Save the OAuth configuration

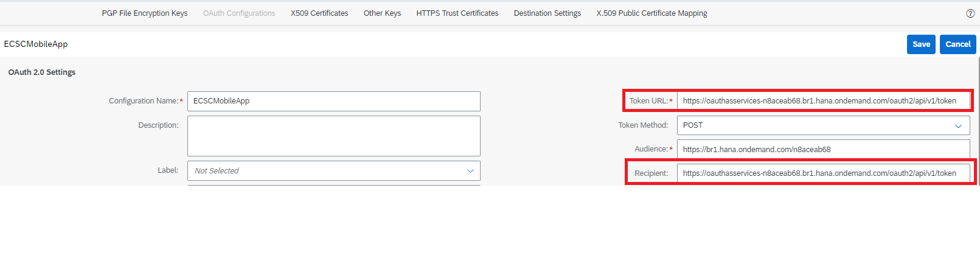(x=921, y=44)
